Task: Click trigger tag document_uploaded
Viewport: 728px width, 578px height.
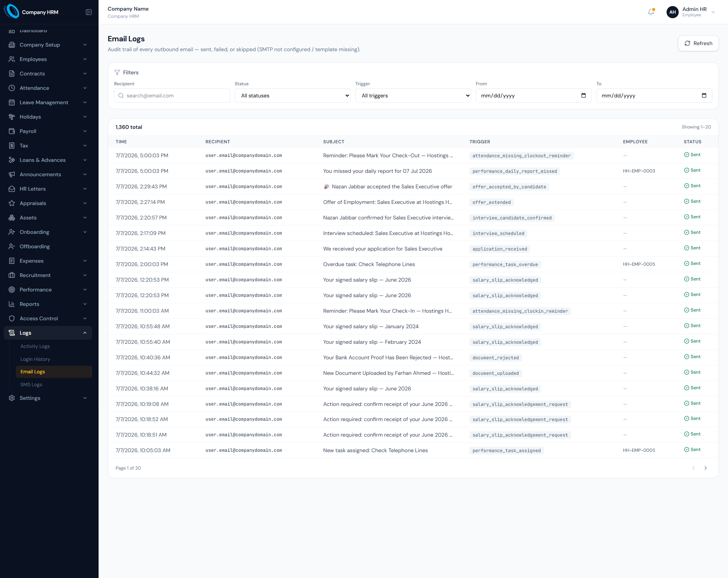Action: tap(496, 373)
